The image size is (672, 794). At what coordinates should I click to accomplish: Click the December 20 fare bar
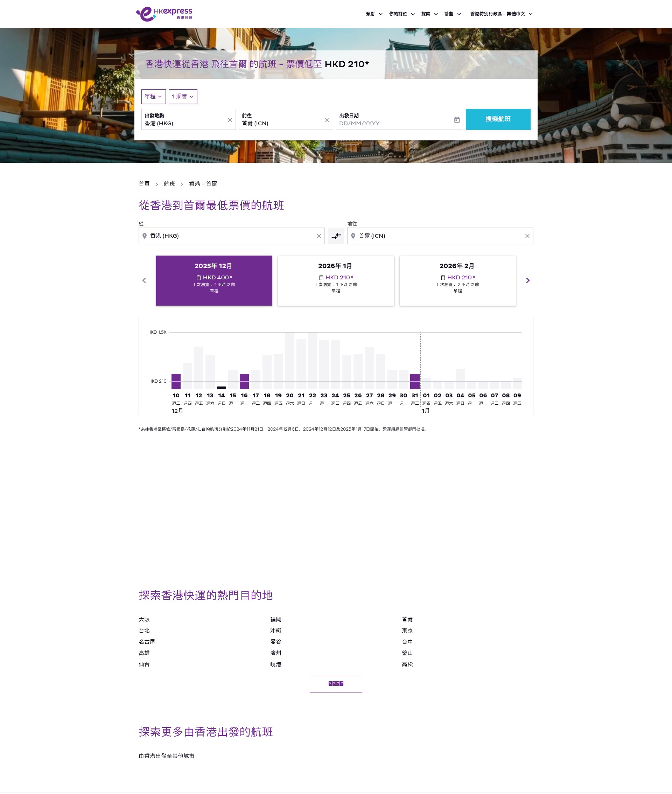tap(289, 361)
